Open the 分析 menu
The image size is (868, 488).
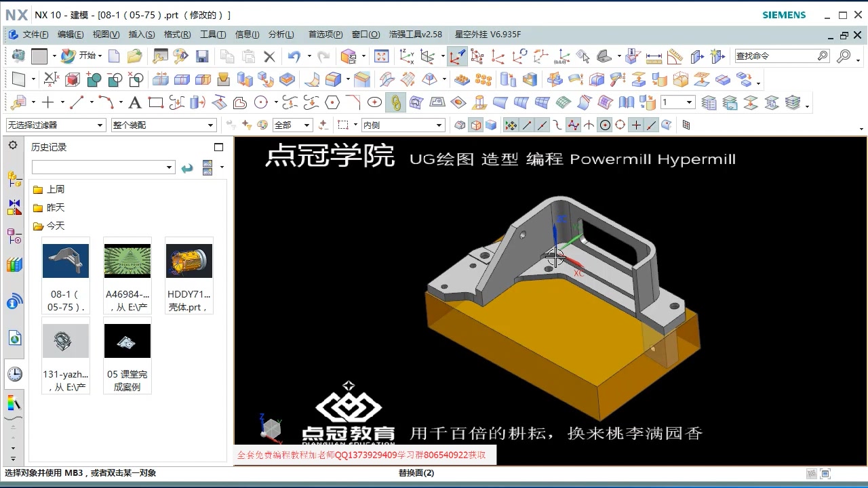[281, 35]
